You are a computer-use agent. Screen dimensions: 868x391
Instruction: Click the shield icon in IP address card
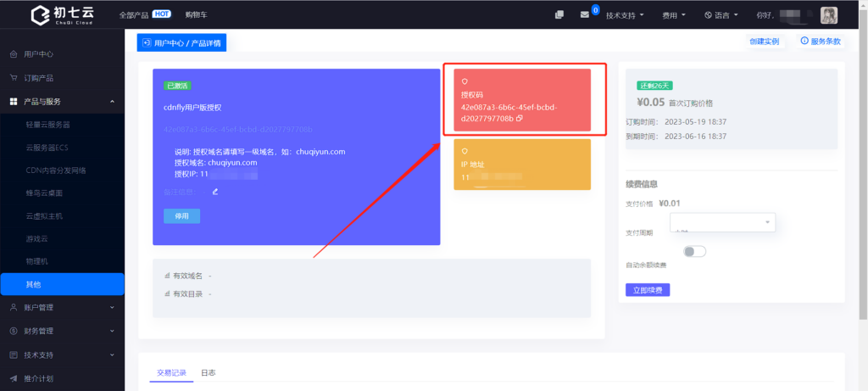tap(465, 151)
